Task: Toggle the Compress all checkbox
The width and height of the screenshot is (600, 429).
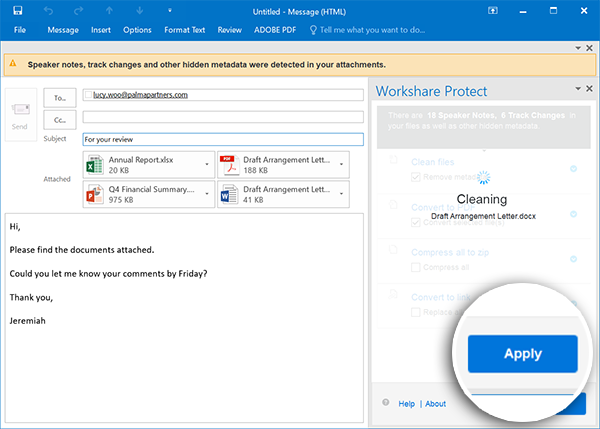Action: pos(416,267)
